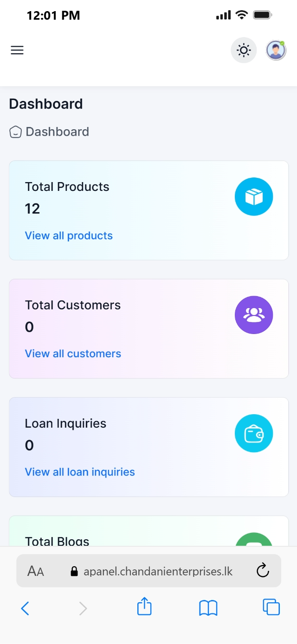Select the Total Customers card

(148, 328)
